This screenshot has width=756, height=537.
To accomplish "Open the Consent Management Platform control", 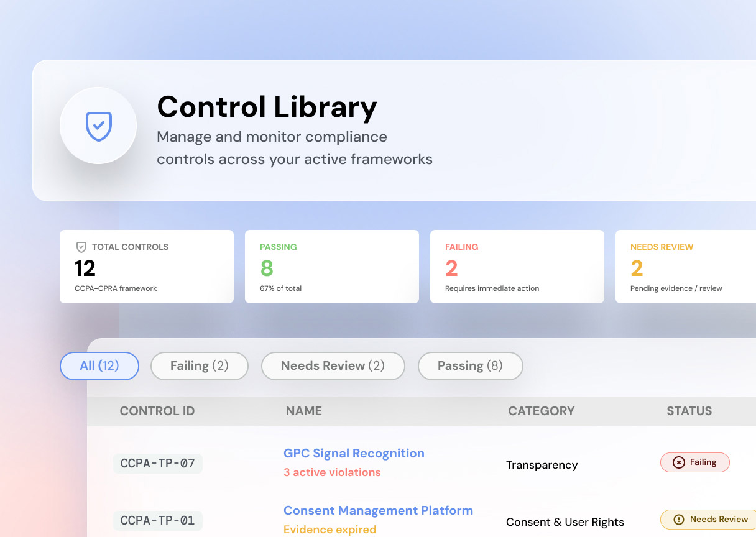I will (378, 511).
